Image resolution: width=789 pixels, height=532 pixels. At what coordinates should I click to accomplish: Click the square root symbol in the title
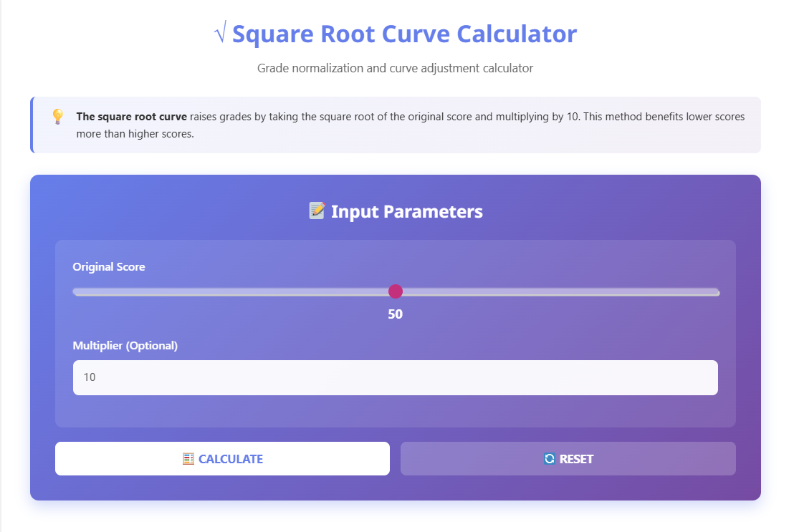220,34
